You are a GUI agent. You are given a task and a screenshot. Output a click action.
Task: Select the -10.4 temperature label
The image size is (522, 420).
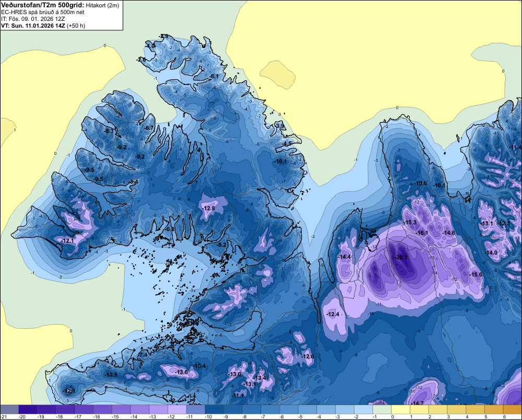199,366
